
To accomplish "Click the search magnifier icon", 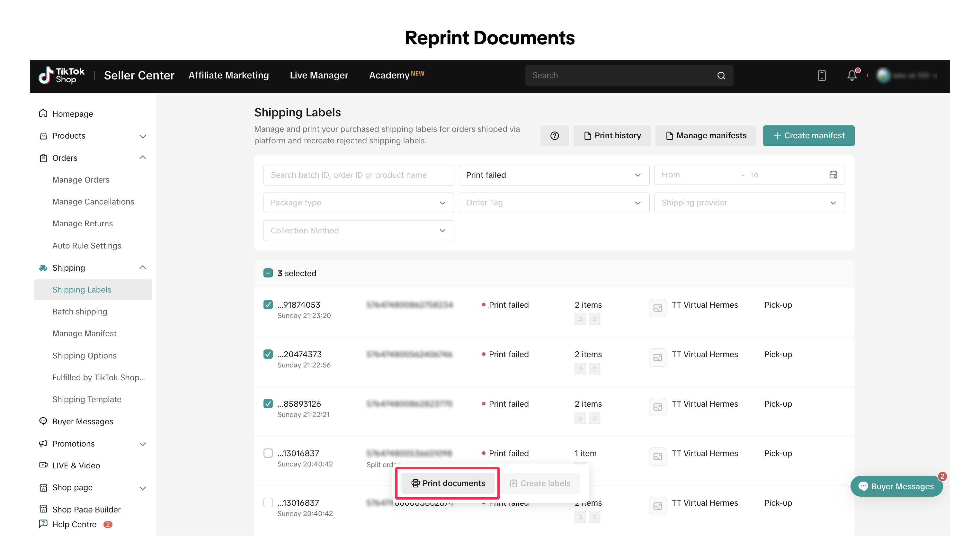I will point(721,75).
